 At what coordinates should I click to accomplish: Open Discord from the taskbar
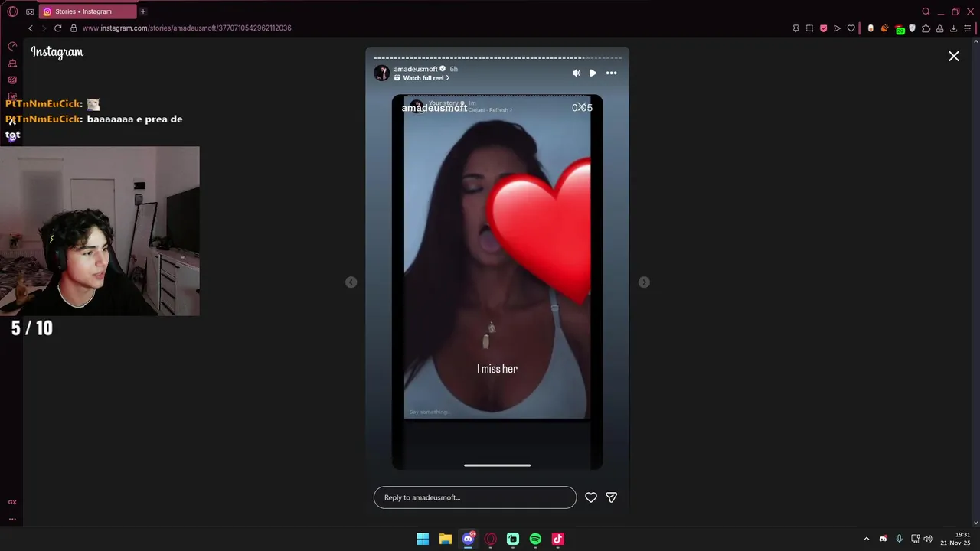tap(468, 539)
